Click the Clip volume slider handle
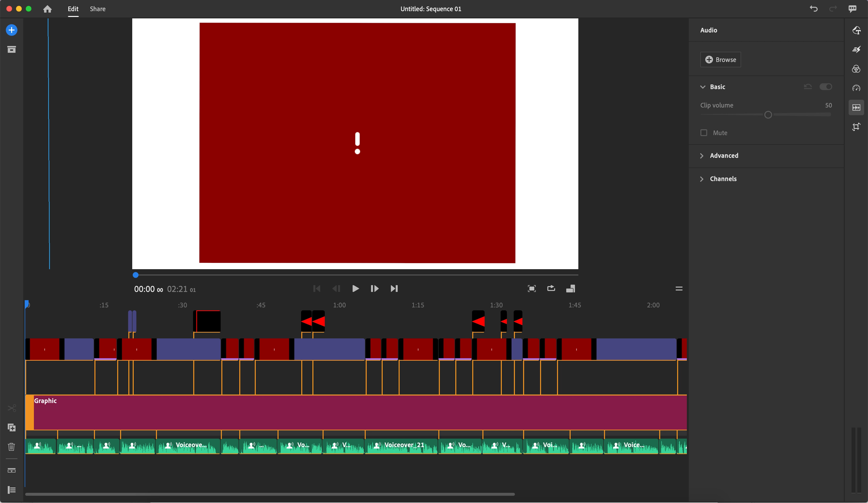The width and height of the screenshot is (868, 503). click(x=768, y=115)
